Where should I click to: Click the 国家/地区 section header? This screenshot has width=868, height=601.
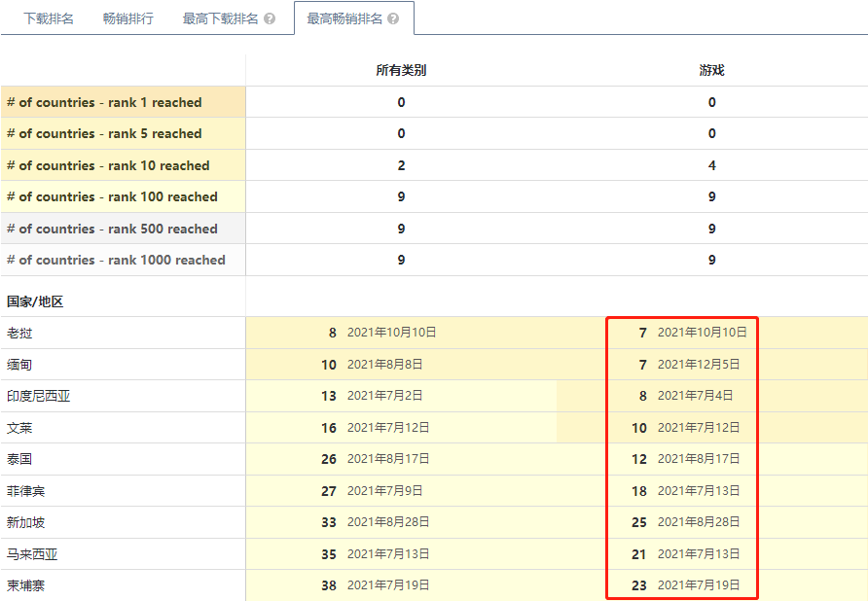point(35,301)
